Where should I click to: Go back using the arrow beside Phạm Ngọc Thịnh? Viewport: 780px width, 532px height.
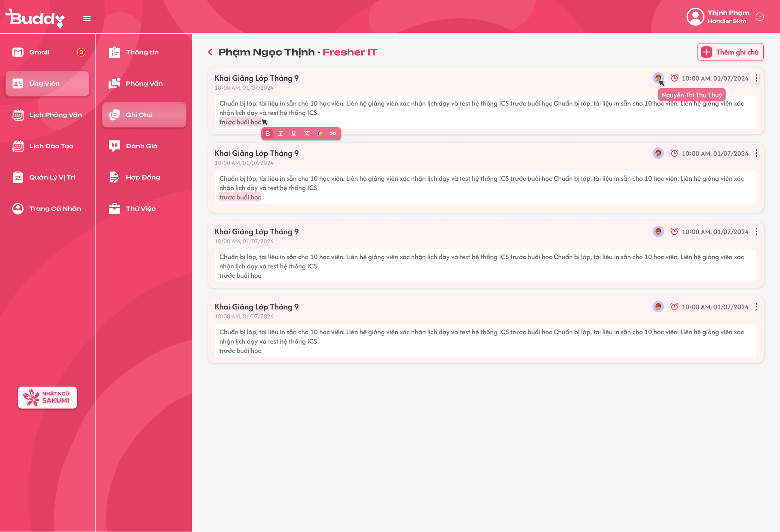point(210,52)
